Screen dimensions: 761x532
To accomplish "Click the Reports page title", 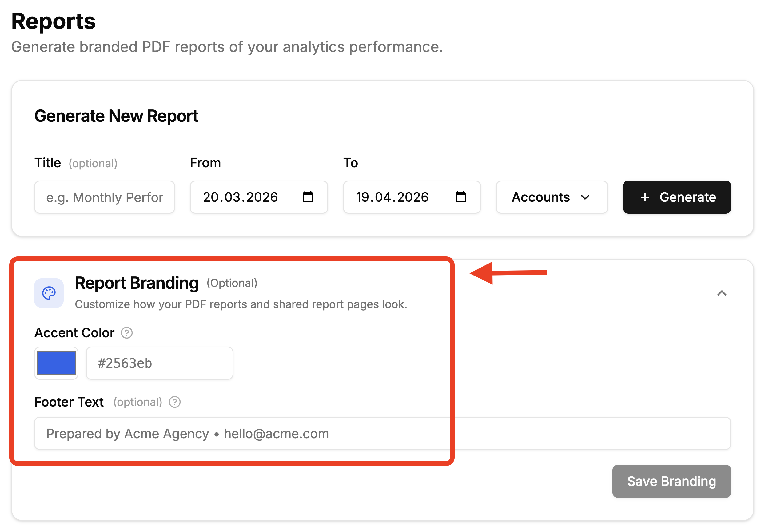I will tap(53, 21).
